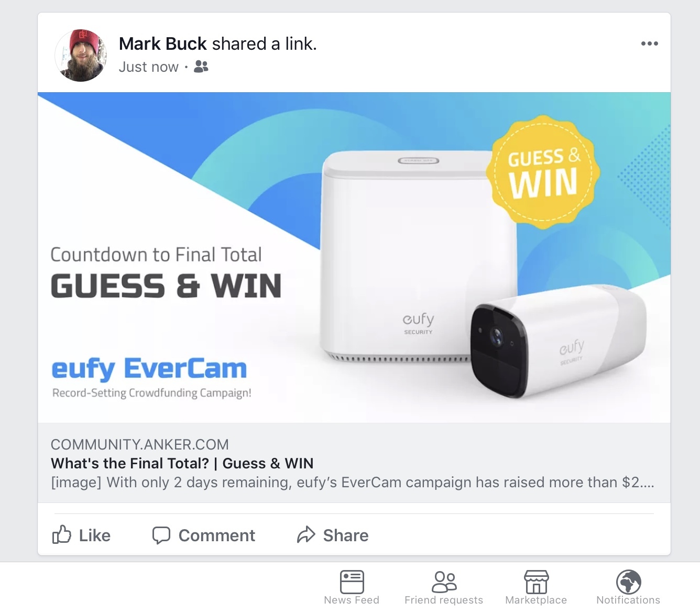The width and height of the screenshot is (700, 613).
Task: Click the "What's the Final Total?" link title
Action: pos(182,463)
